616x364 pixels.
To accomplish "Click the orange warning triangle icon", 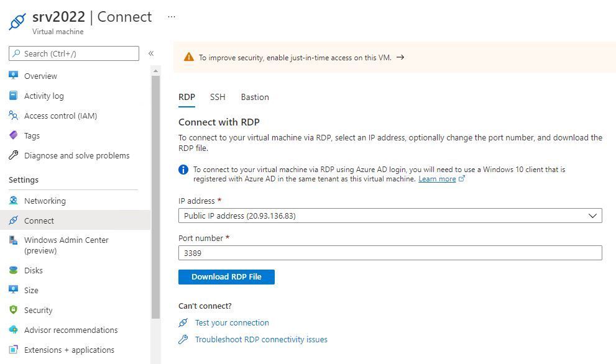I will tap(189, 57).
